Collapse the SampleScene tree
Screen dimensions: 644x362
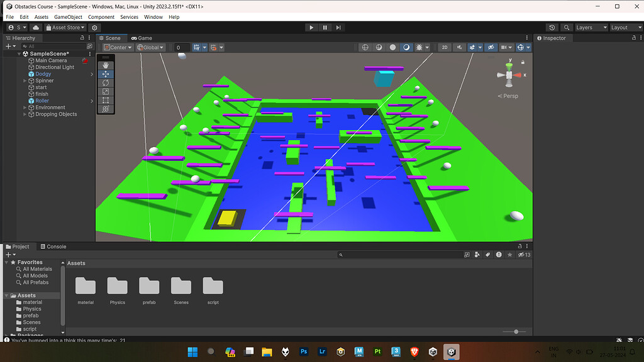19,54
